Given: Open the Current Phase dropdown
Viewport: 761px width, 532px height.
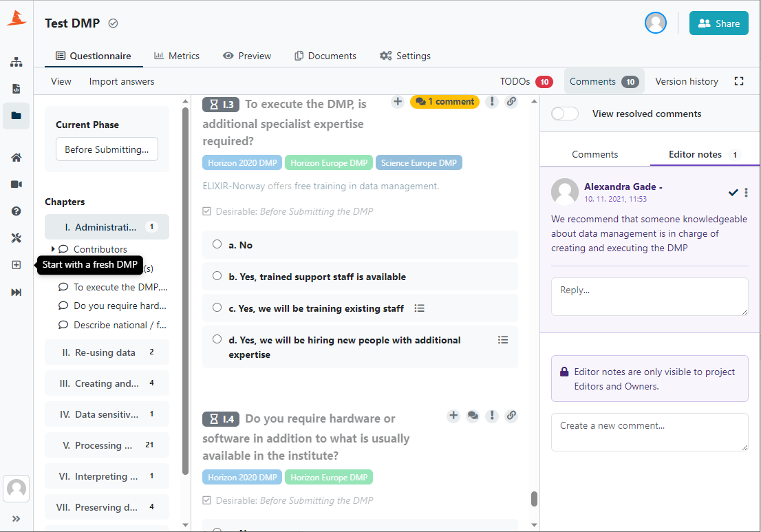Looking at the screenshot, I should pyautogui.click(x=107, y=149).
